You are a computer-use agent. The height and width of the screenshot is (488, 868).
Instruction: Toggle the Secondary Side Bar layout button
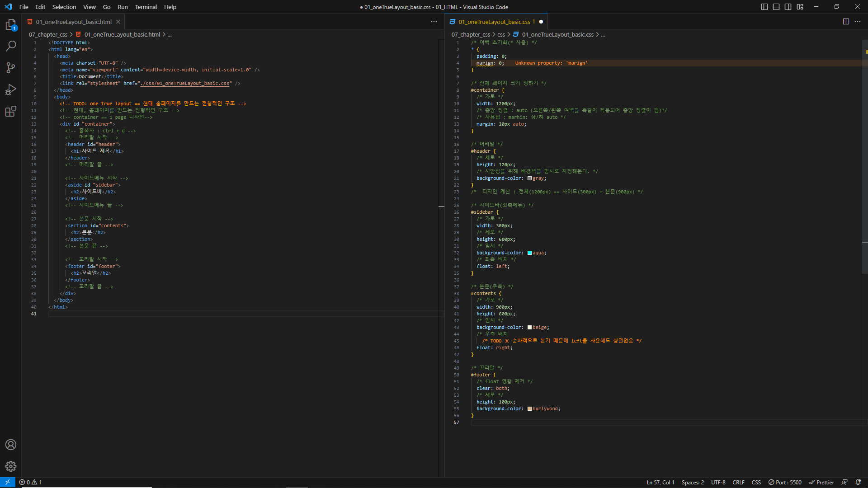788,7
